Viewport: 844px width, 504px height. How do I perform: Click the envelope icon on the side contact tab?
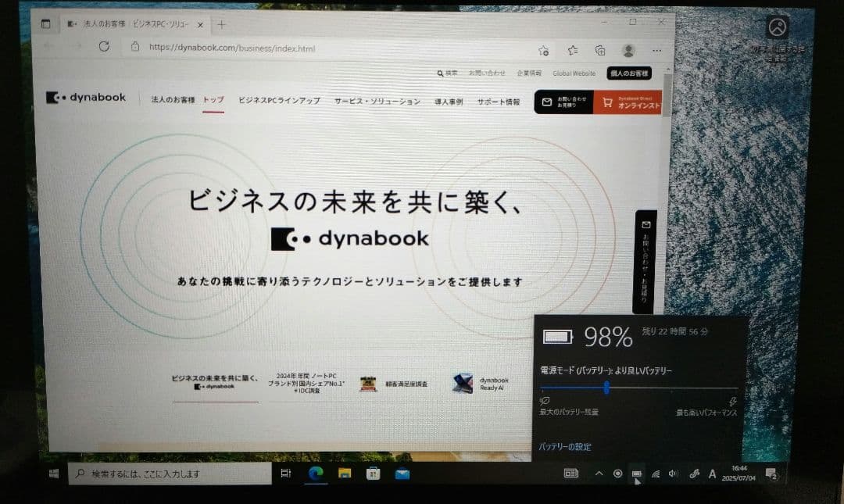(x=646, y=224)
